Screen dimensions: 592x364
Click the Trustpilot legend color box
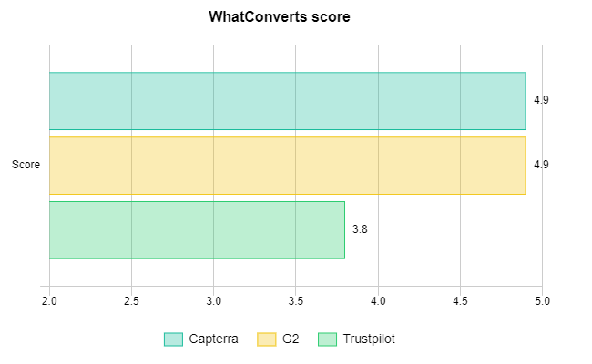pos(327,339)
